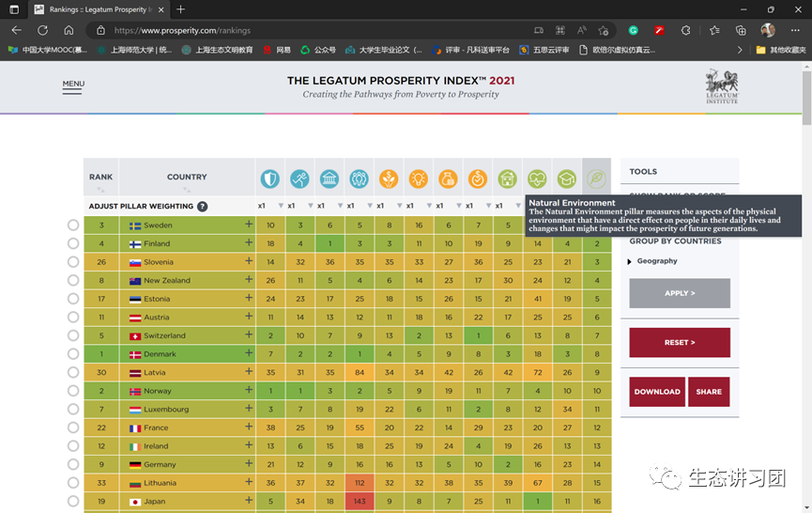Image resolution: width=812 pixels, height=513 pixels.
Task: Expand Switzerland row details with the plus
Action: pos(249,334)
